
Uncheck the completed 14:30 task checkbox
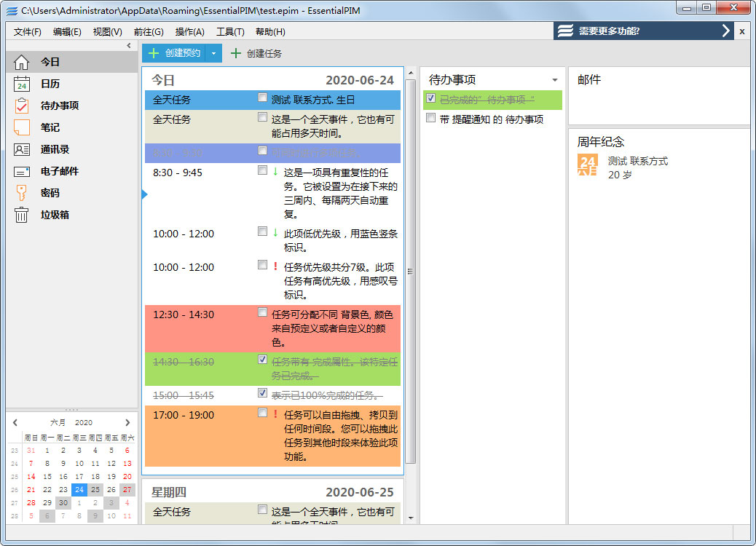263,360
